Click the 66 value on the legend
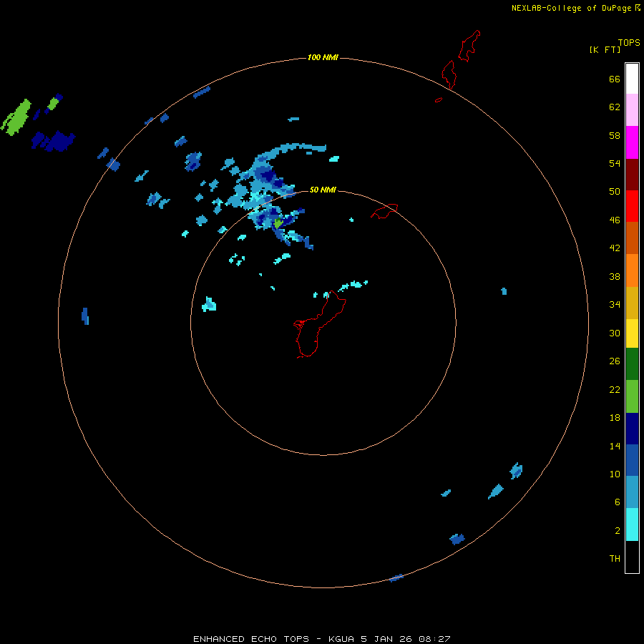Viewport: 644px width, 644px height. (615, 79)
